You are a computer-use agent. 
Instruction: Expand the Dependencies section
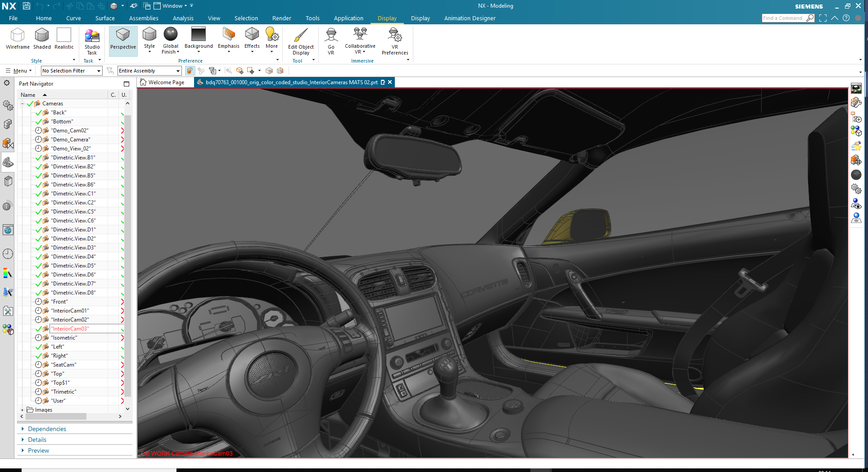point(47,429)
